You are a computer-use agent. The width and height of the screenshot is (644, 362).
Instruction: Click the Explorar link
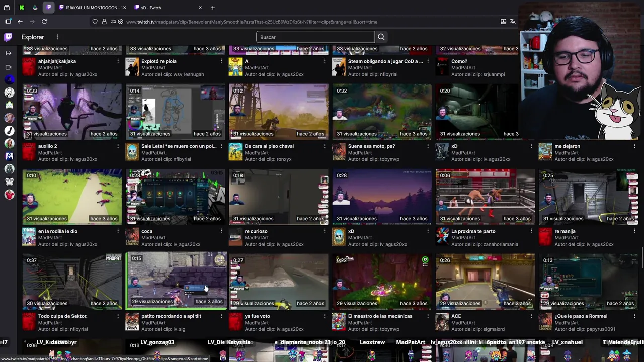pyautogui.click(x=33, y=37)
